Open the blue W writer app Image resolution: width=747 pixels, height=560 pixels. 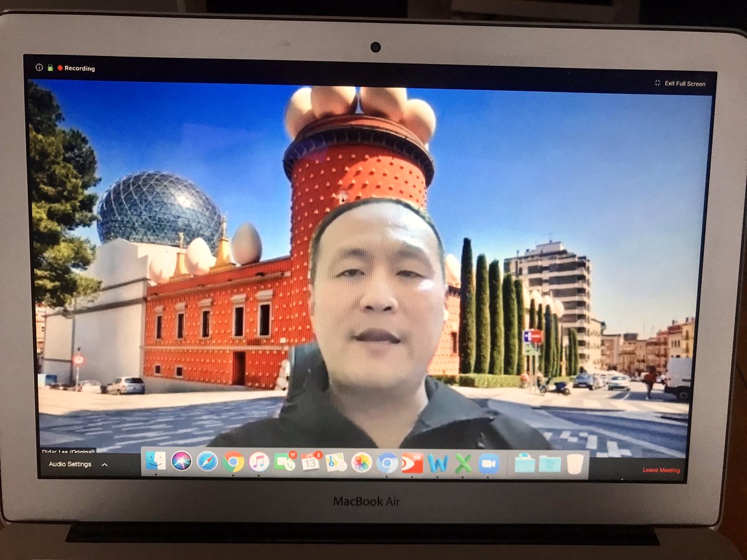438,464
